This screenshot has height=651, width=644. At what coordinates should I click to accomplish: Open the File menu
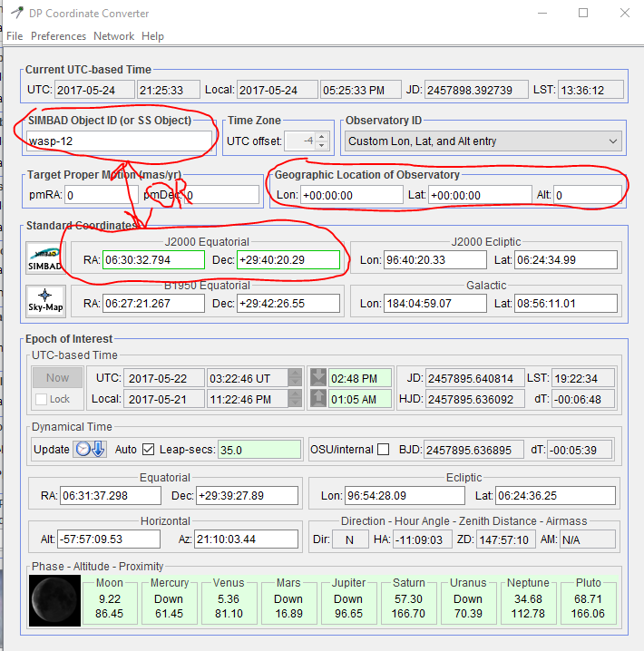15,36
